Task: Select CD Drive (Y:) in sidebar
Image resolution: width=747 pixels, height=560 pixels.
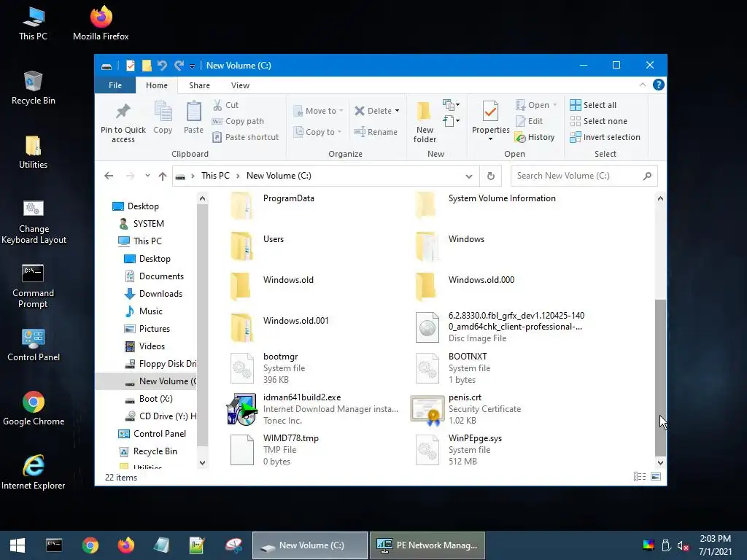Action: tap(160, 416)
